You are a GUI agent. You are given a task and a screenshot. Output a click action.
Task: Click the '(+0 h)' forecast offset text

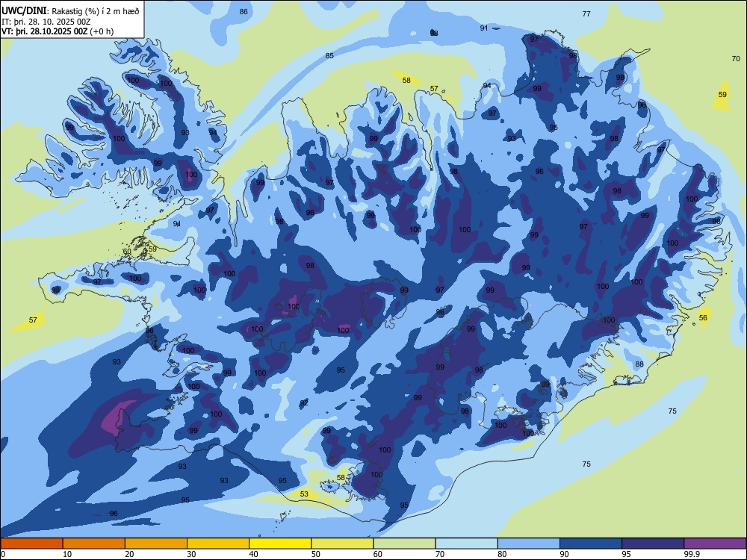[x=102, y=31]
